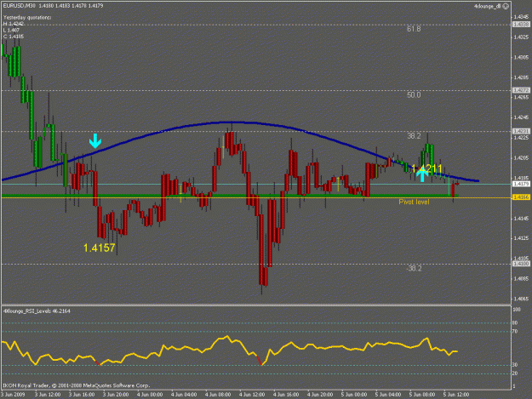Click the smiley icon beside 4dounge_dl
Screen dimensions: 532x399
coord(506,6)
